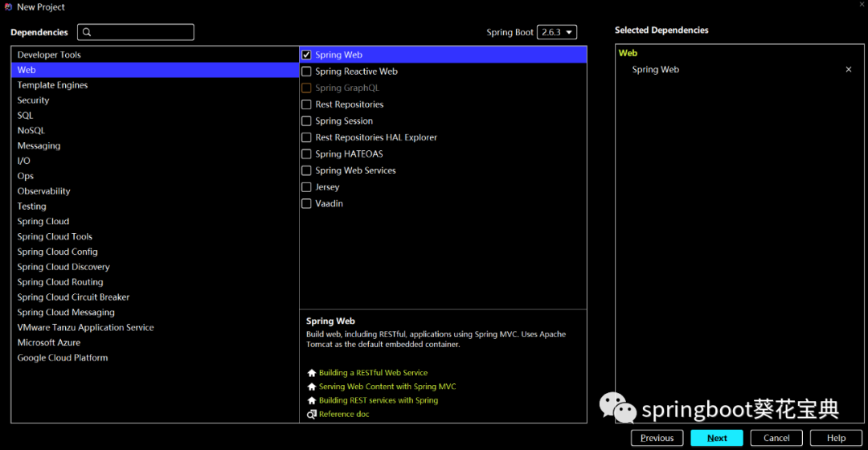Click the Next button
The image size is (868, 450).
tap(717, 438)
